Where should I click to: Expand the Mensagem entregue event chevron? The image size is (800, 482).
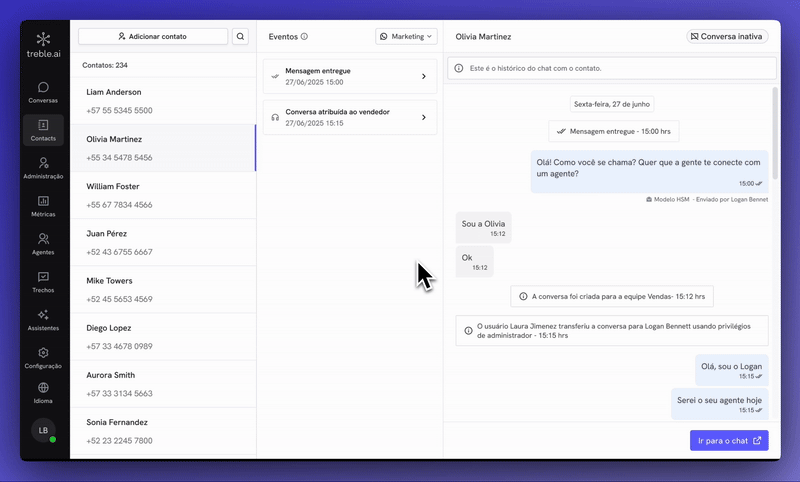423,76
